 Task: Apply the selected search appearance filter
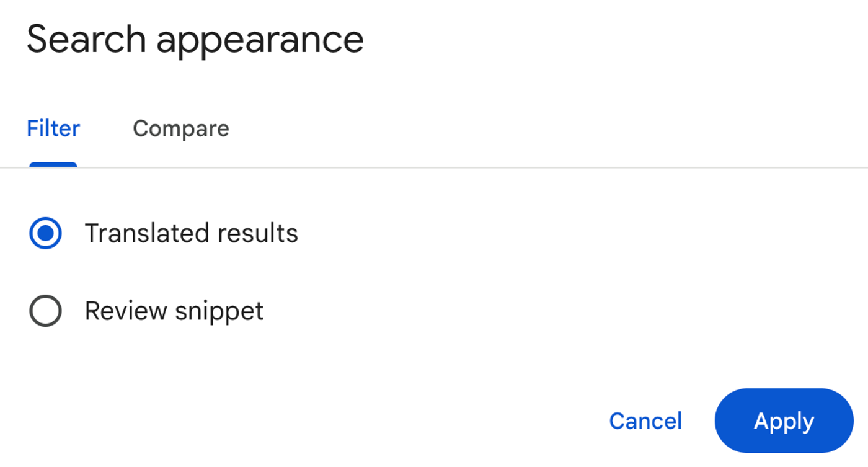click(783, 420)
